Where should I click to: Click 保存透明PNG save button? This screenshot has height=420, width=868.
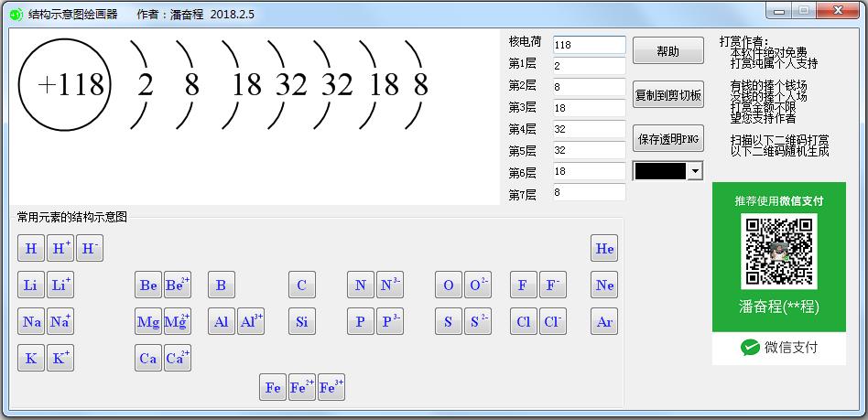668,138
